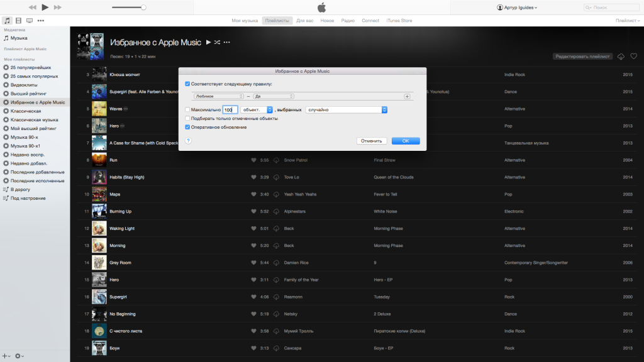
Task: Toggle Соответствует следующему правилу checkbox
Action: [x=187, y=84]
